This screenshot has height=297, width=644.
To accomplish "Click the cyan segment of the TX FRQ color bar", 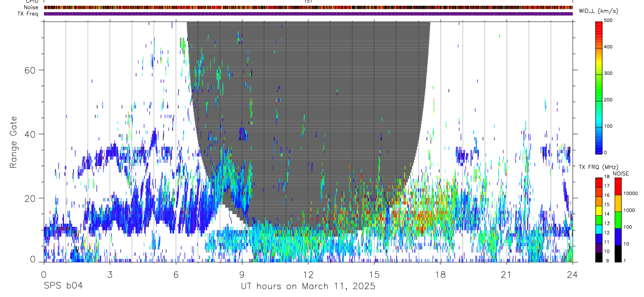I will [598, 228].
